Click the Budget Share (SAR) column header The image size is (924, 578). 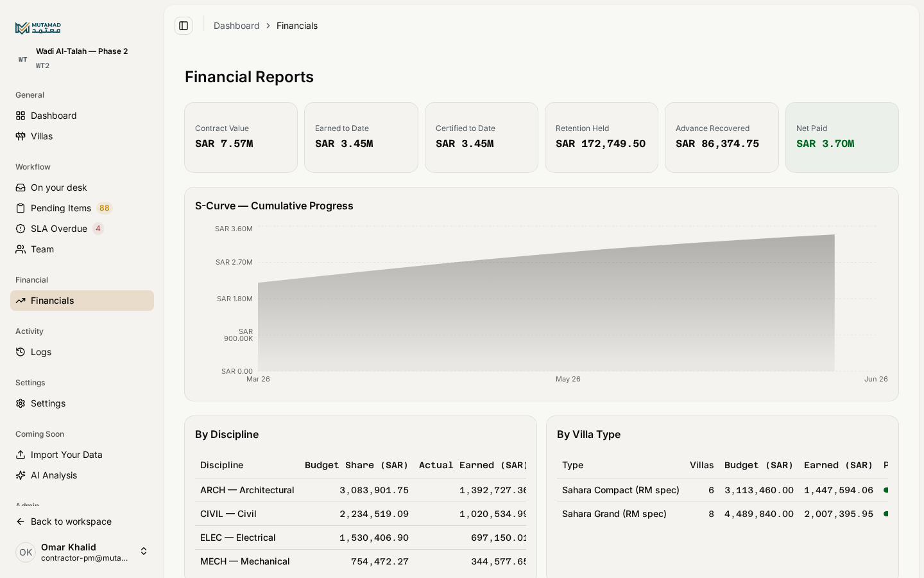pyautogui.click(x=357, y=465)
